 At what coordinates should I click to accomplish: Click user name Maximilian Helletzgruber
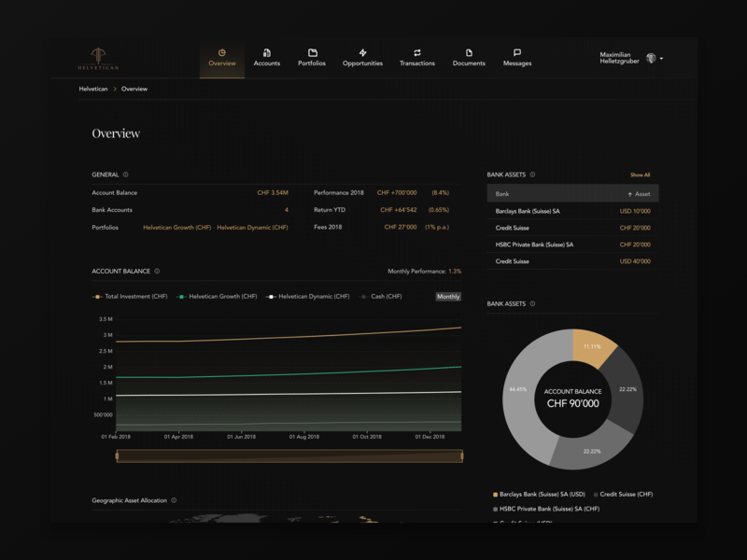619,58
